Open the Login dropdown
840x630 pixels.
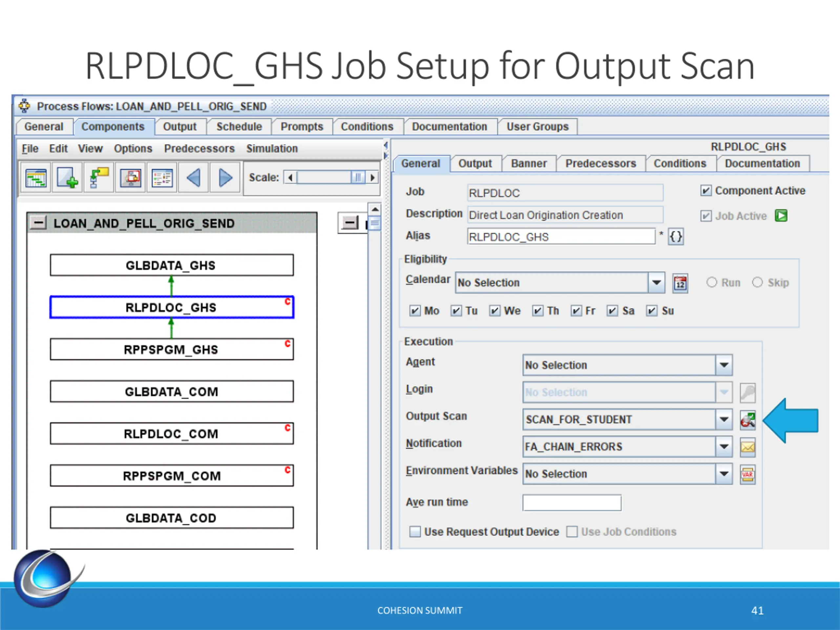coord(724,392)
